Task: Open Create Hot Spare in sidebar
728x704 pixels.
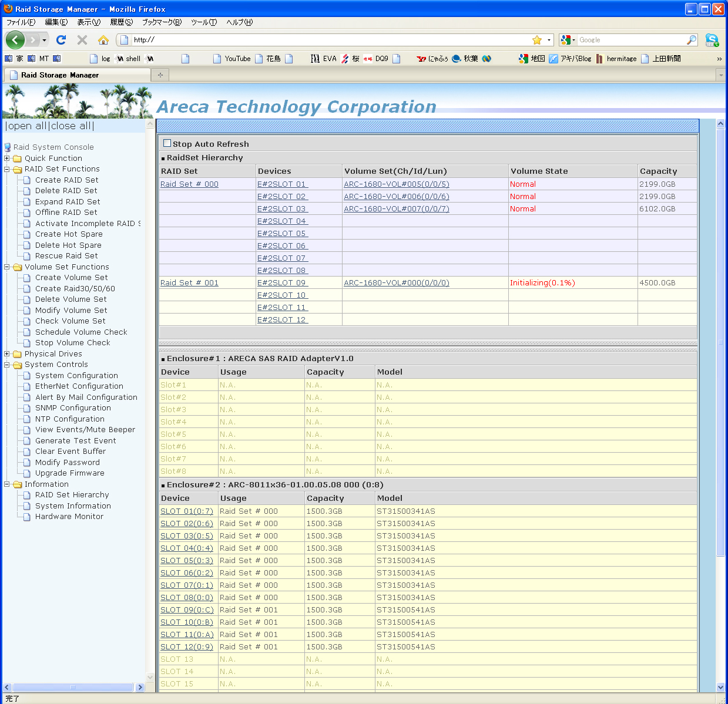Action: pos(69,234)
